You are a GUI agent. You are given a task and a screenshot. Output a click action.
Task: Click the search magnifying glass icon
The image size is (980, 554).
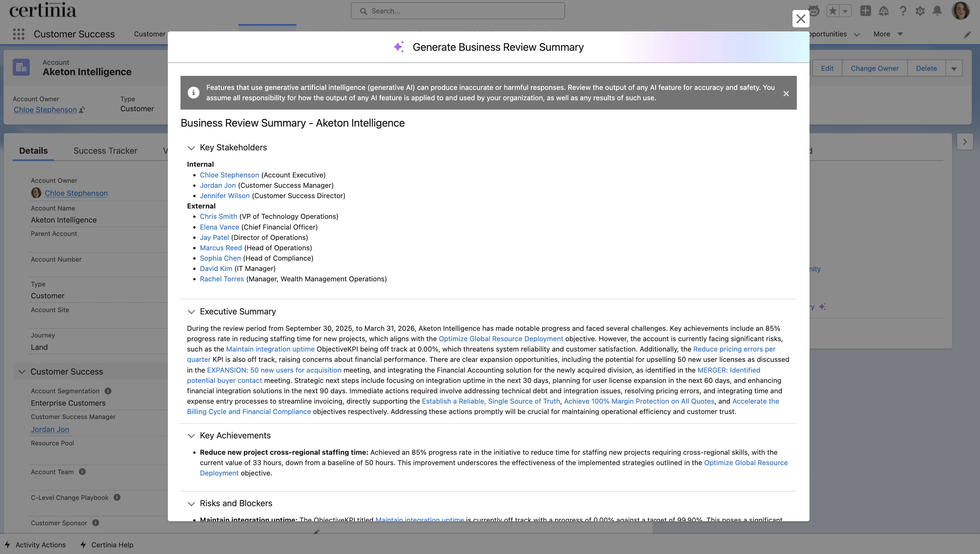[363, 11]
